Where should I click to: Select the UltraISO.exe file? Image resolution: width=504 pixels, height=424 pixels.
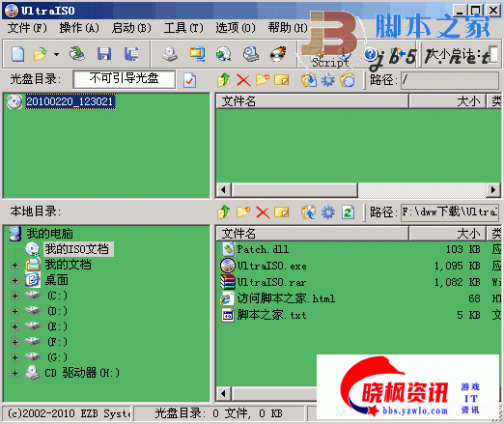(x=271, y=266)
